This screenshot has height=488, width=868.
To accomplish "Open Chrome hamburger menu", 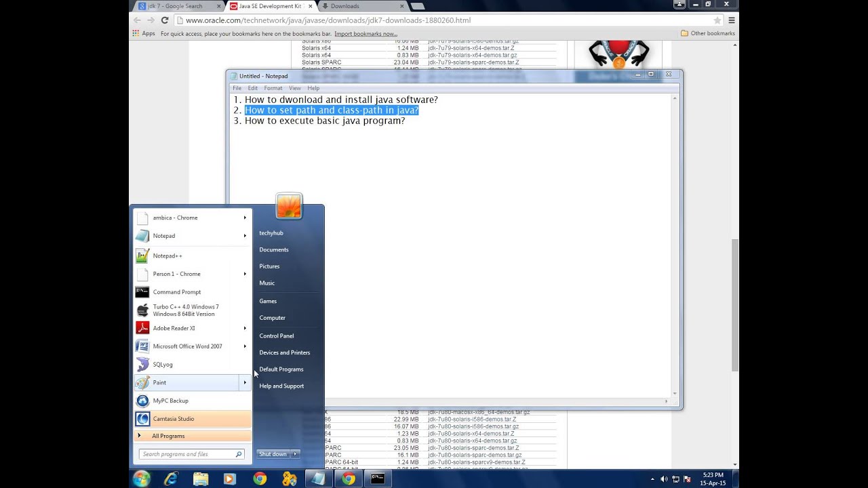I will coord(732,20).
